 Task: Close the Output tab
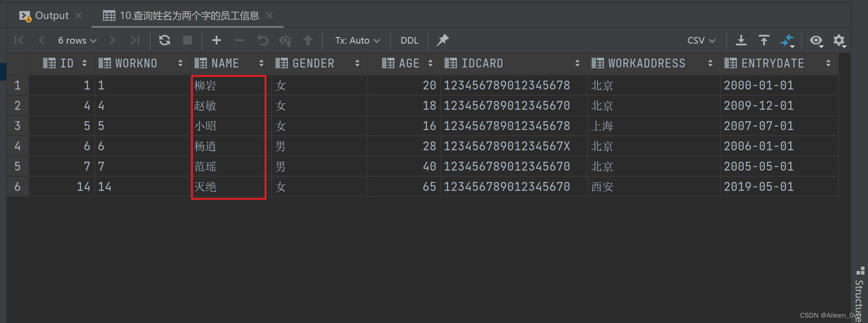pyautogui.click(x=78, y=15)
